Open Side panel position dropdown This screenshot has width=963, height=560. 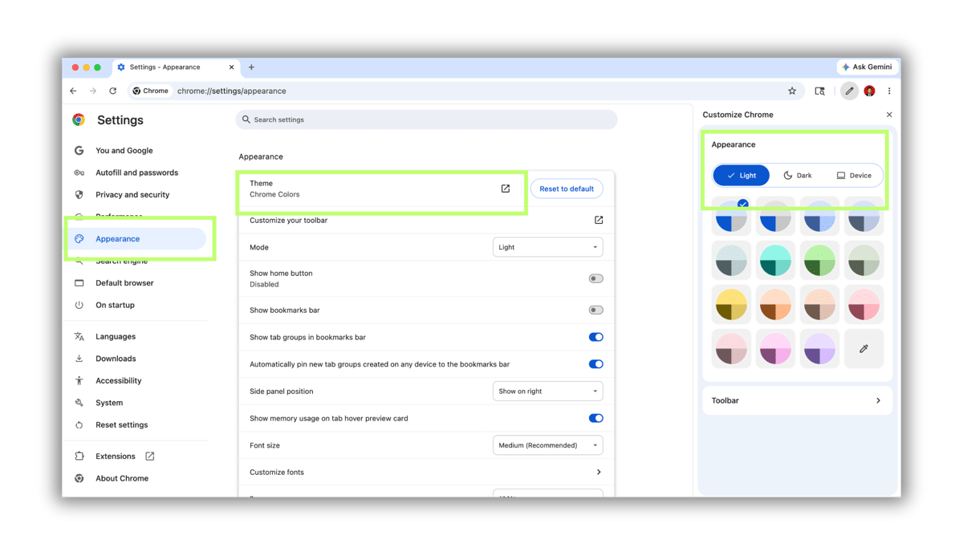(x=547, y=391)
